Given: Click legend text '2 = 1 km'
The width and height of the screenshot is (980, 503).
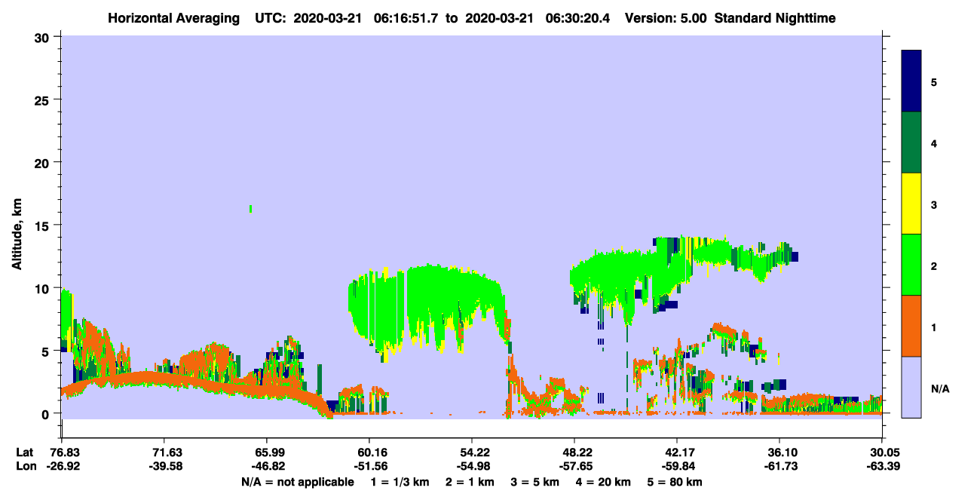Looking at the screenshot, I should tap(470, 481).
